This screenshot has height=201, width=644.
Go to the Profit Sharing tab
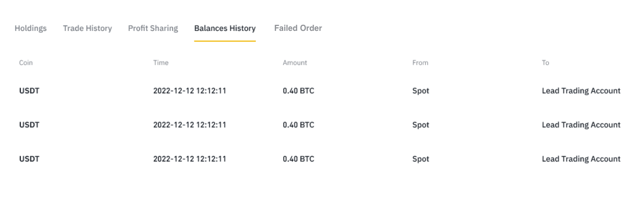point(153,28)
